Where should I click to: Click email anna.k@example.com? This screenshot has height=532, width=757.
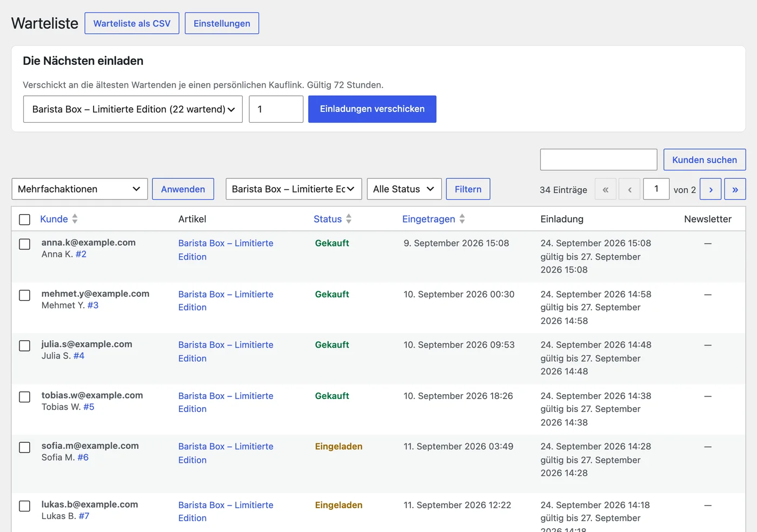pyautogui.click(x=89, y=242)
